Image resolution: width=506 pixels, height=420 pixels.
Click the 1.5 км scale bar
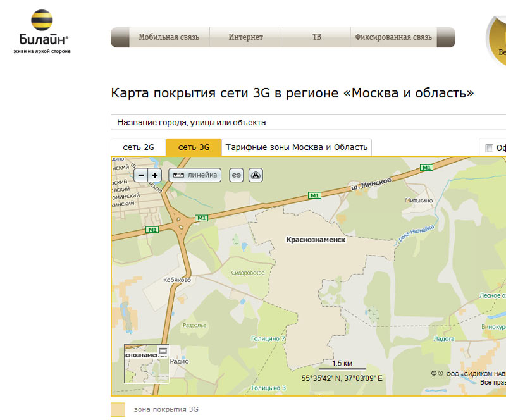pyautogui.click(x=342, y=364)
